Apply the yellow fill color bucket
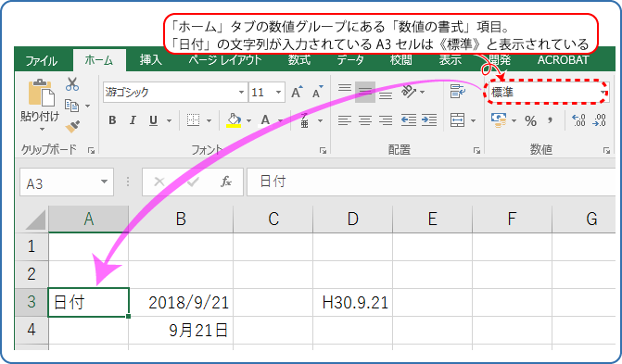The height and width of the screenshot is (364, 622). click(x=234, y=120)
